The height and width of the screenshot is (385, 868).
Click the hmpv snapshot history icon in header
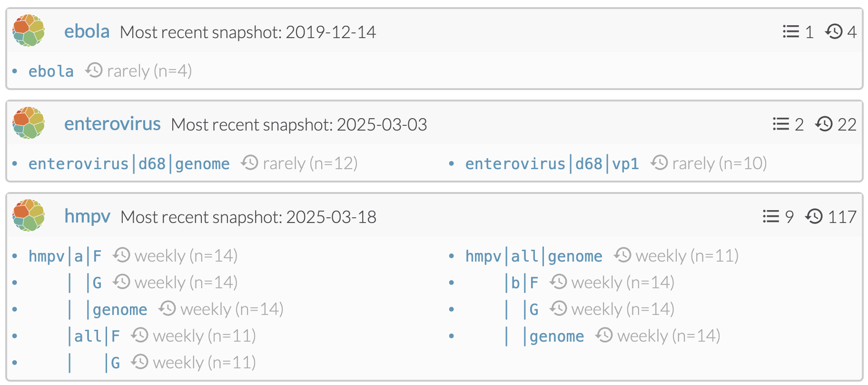[814, 216]
